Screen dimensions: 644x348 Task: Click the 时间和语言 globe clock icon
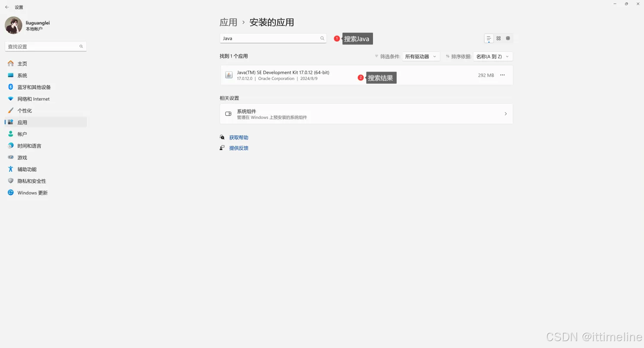point(11,146)
